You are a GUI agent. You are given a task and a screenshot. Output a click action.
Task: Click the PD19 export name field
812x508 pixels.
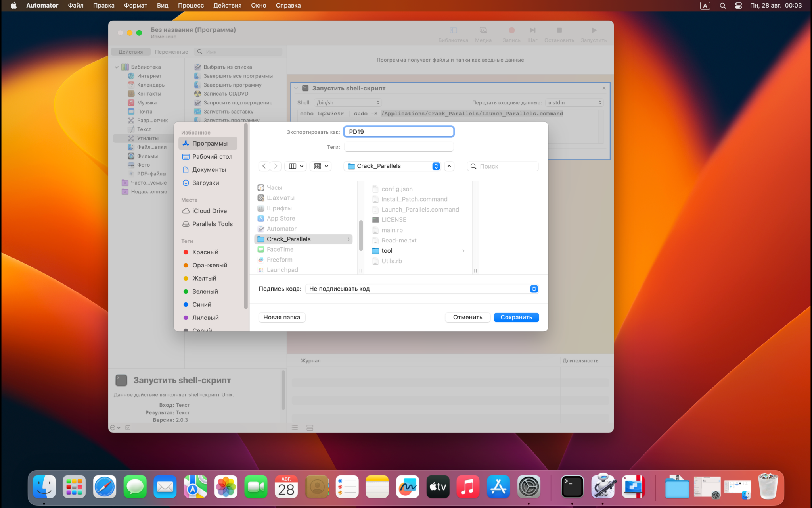point(399,132)
